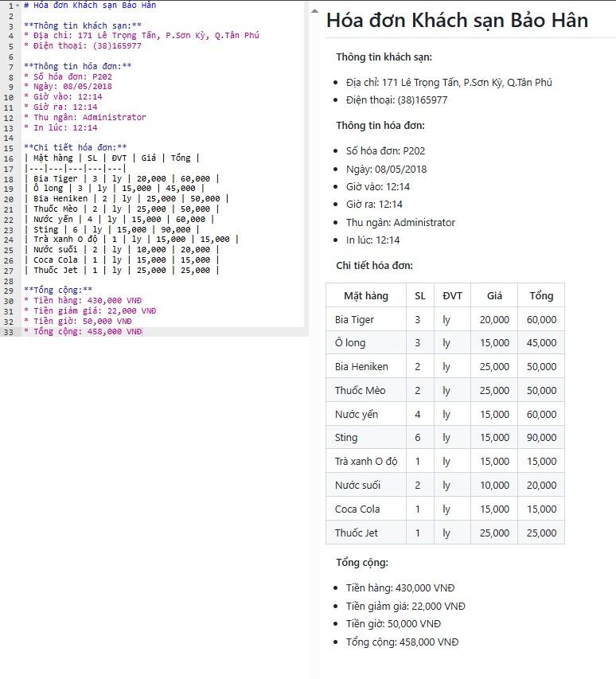Screen dimensions: 616x679
Task: Click editor line 'Số hóa đơn: P202'
Action: [x=68, y=76]
